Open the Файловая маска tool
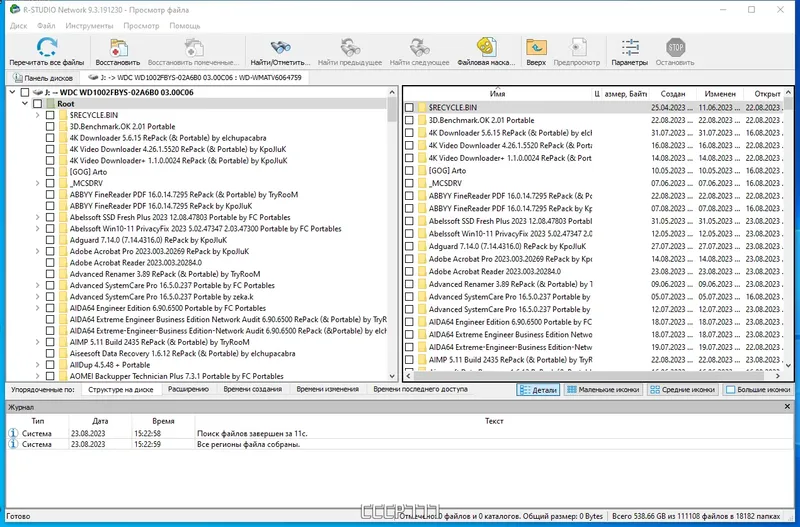 click(486, 47)
